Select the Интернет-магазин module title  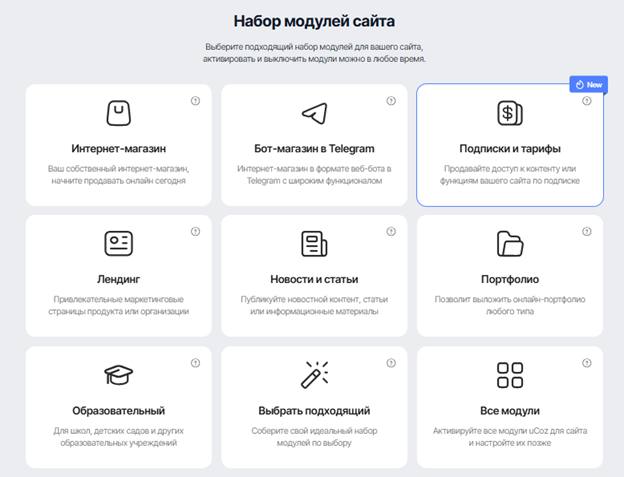(x=118, y=149)
